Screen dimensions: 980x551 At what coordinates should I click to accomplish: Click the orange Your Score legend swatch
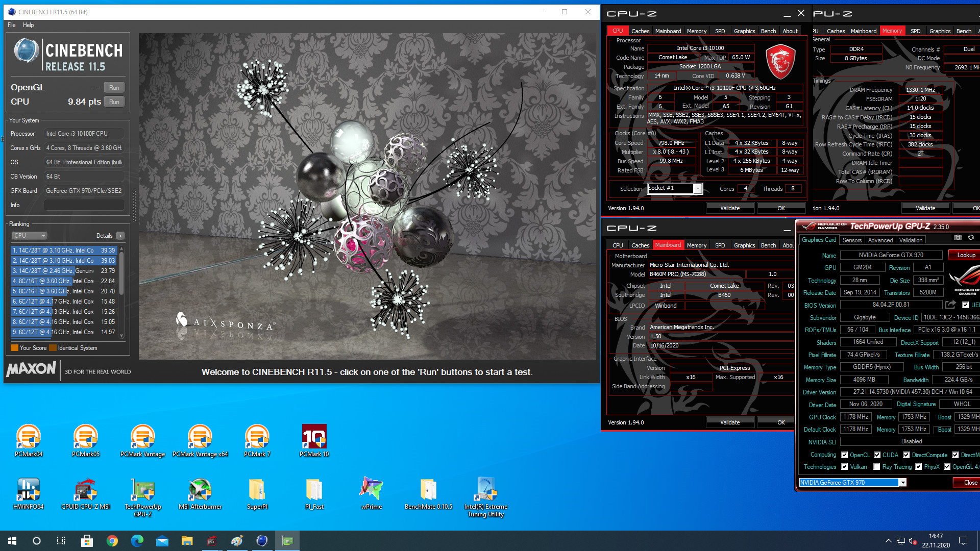pyautogui.click(x=14, y=348)
